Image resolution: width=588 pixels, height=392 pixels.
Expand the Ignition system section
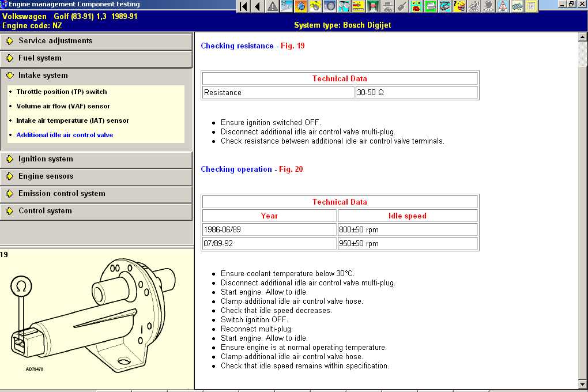(x=96, y=159)
